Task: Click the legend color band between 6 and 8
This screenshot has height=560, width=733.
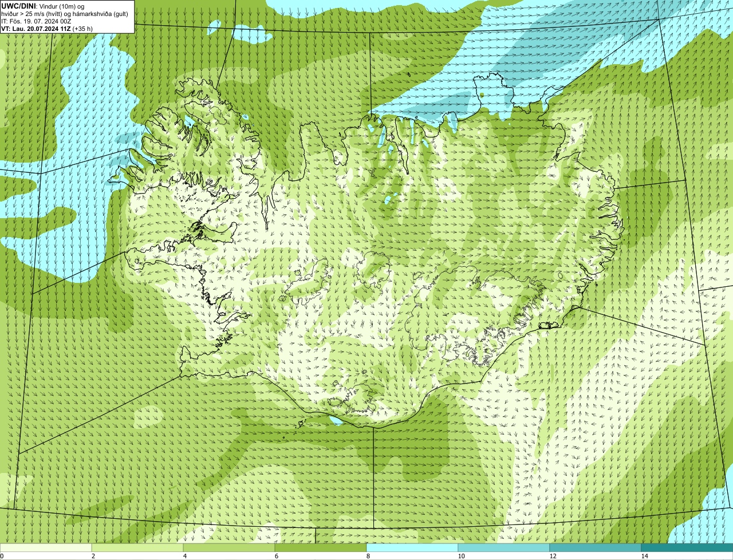Action: pos(321,548)
